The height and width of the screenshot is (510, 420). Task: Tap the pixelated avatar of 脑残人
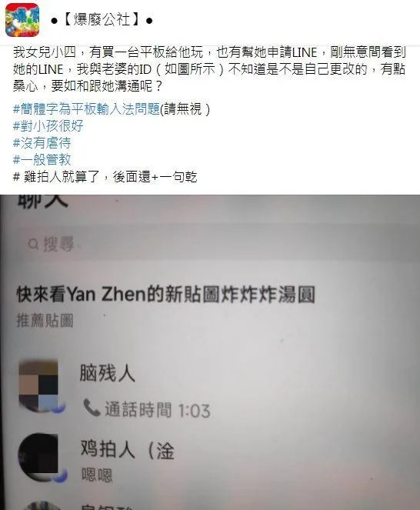[x=38, y=385]
